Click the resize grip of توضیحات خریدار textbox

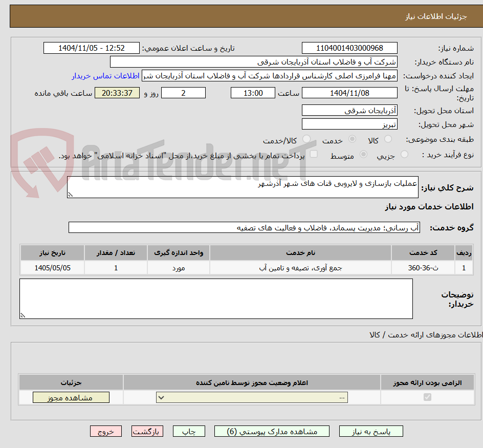22,315
